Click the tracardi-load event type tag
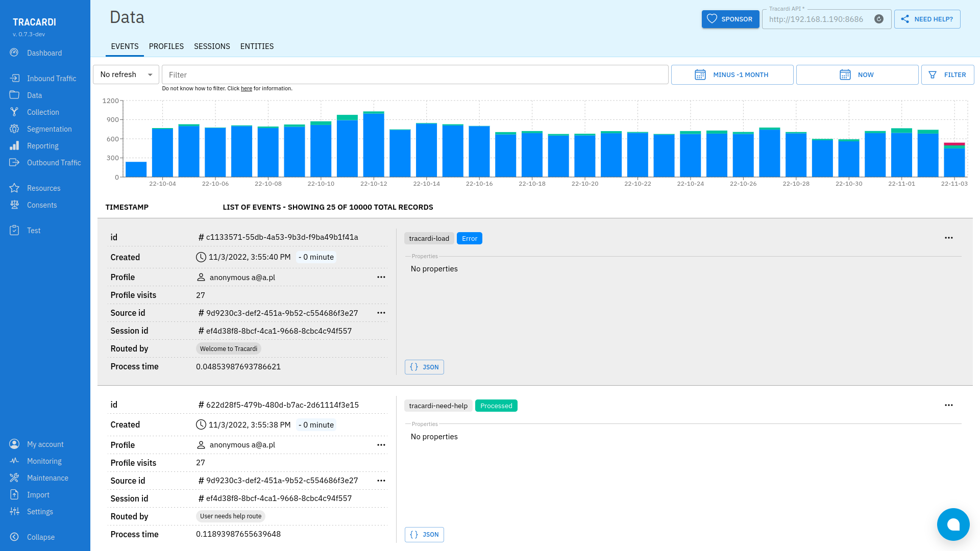980x551 pixels. click(x=429, y=238)
